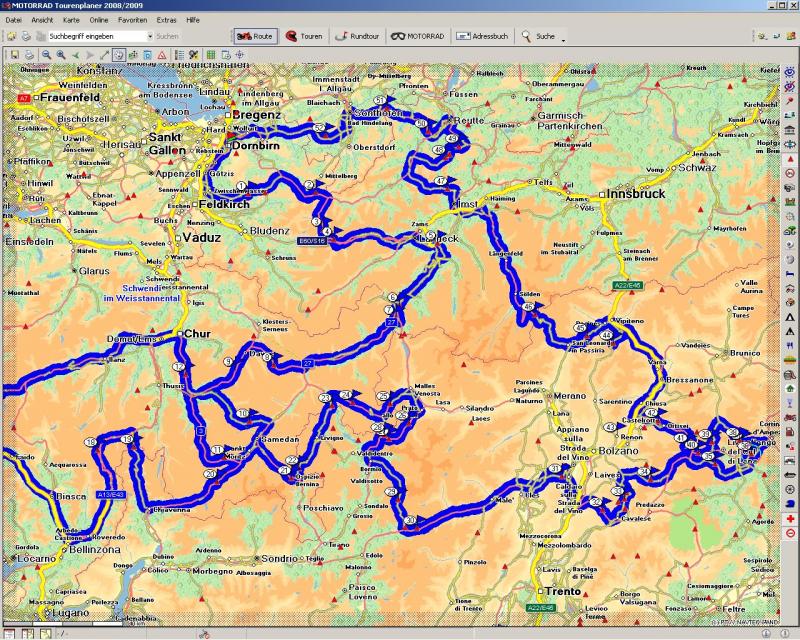Toggle the blue bed hotel POI layer
The height and width of the screenshot is (640, 800).
tap(790, 274)
